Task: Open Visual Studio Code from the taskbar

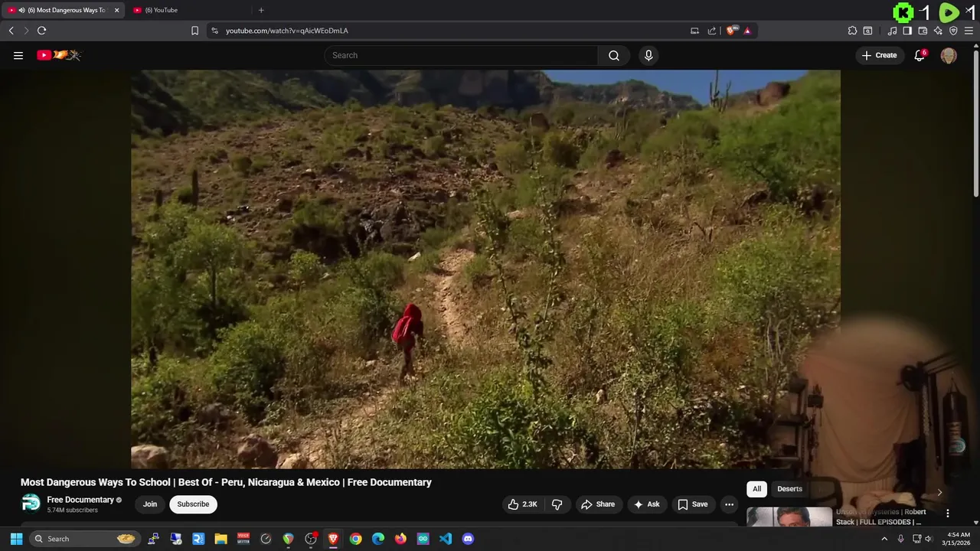Action: click(446, 539)
